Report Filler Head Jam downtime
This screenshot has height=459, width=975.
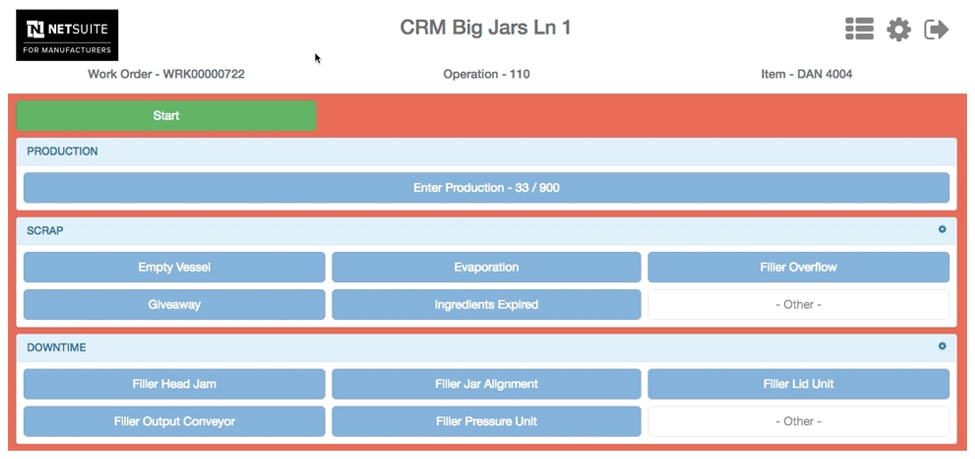(x=174, y=384)
